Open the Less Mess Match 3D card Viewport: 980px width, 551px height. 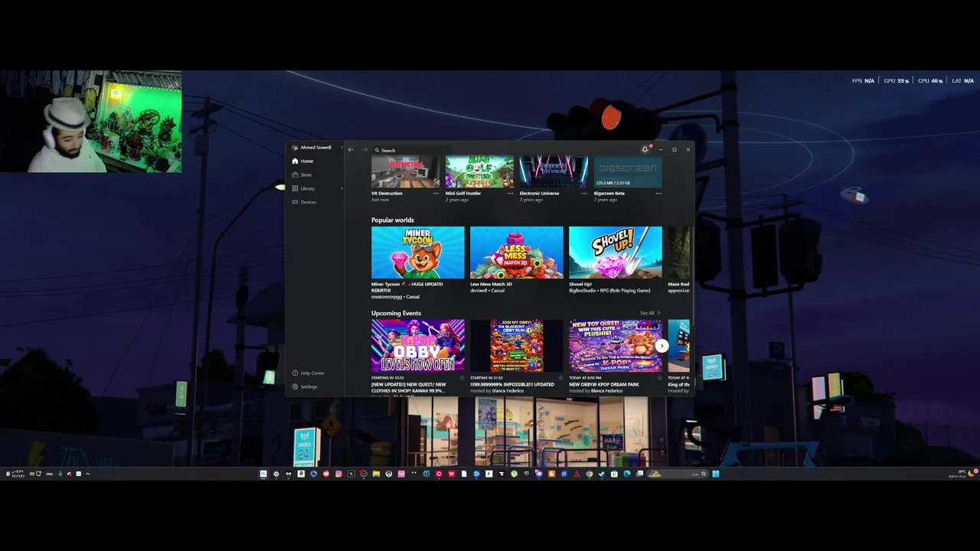[x=517, y=253]
